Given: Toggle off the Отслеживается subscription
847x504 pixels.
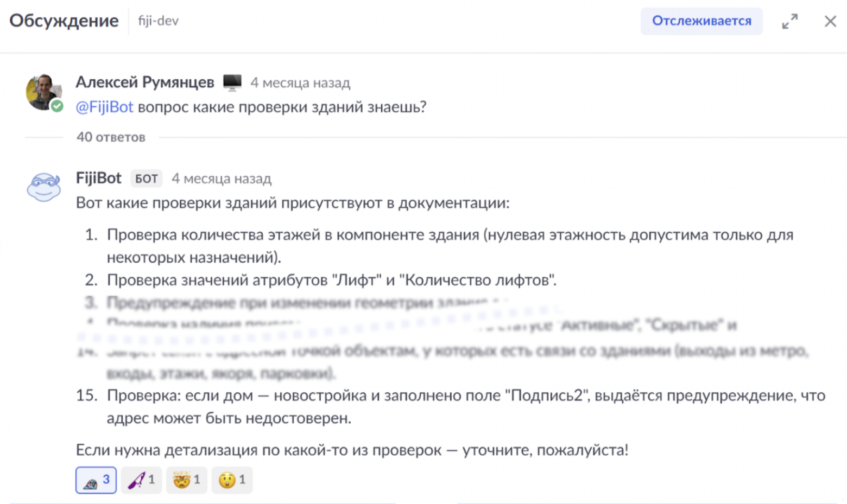Looking at the screenshot, I should tap(701, 21).
